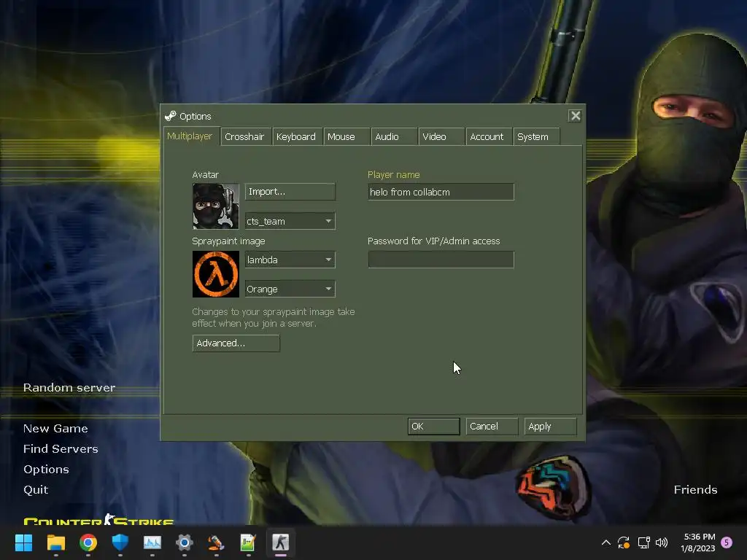
Task: Select the Counter-Strike taskbar icon
Action: click(281, 542)
